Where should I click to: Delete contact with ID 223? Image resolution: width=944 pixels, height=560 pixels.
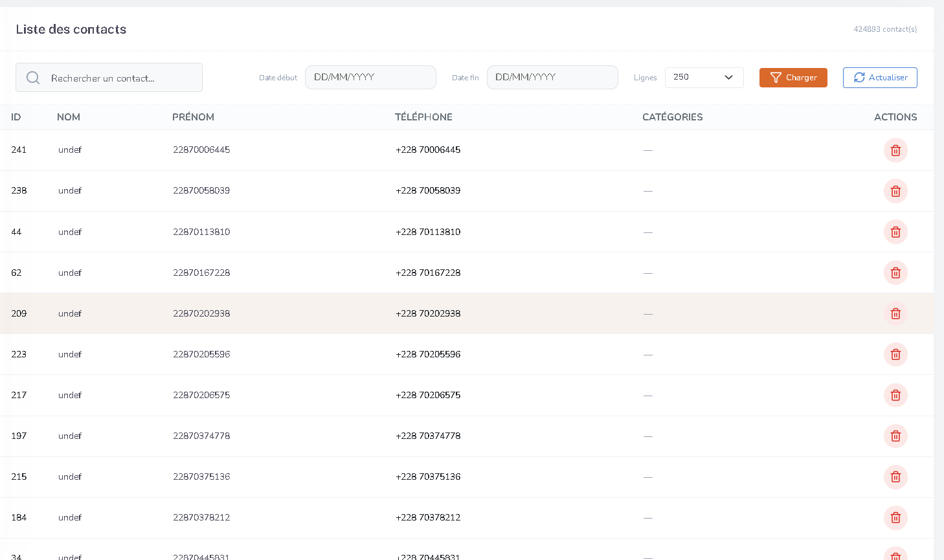(895, 354)
